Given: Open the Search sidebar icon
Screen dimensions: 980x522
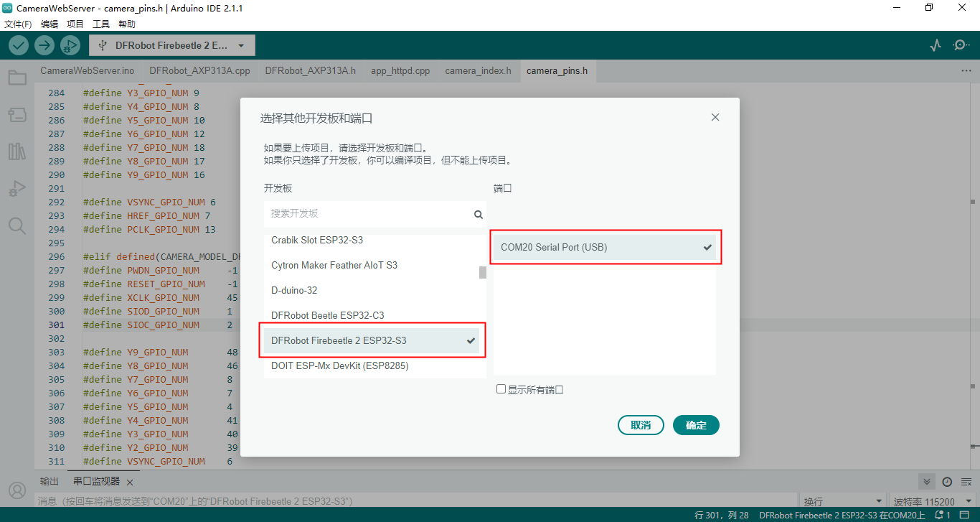Looking at the screenshot, I should 17,226.
